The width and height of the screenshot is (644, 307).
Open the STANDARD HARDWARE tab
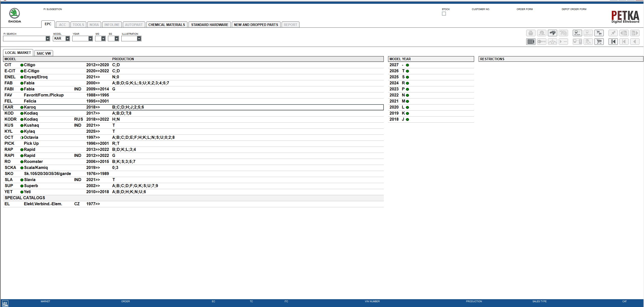(209, 24)
